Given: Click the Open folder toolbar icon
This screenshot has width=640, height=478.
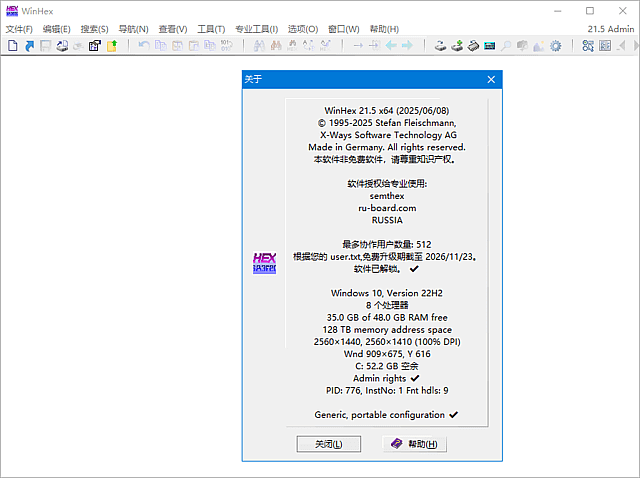Looking at the screenshot, I should 112,45.
